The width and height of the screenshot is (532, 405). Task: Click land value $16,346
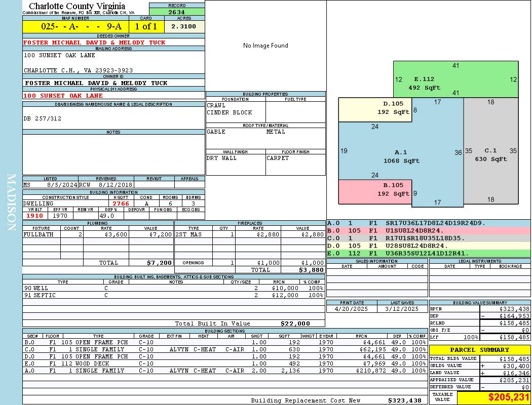516,373
